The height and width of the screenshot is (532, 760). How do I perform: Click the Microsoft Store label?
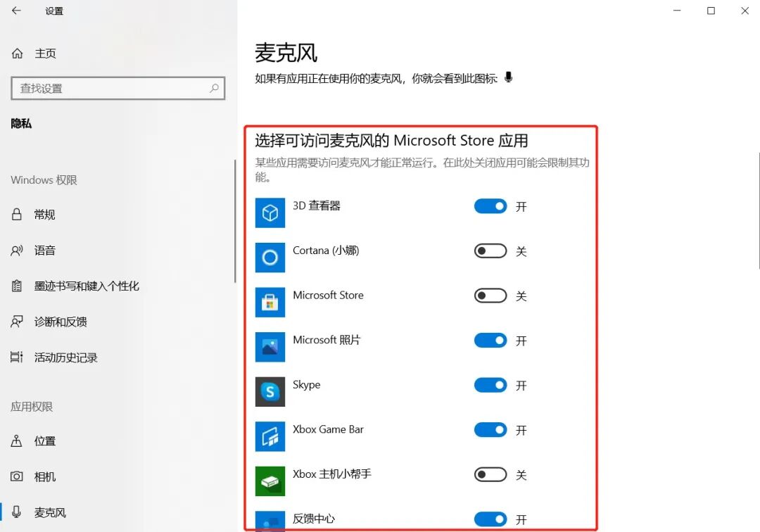(328, 295)
